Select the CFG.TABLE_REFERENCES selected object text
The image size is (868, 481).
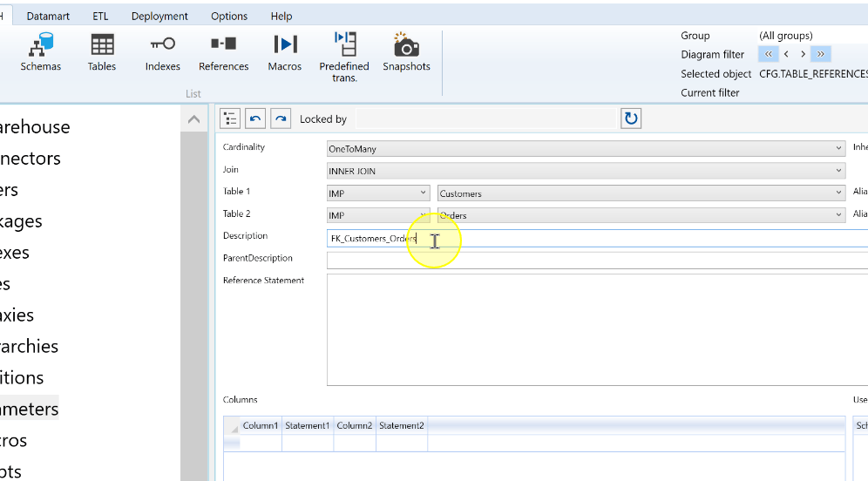[813, 73]
